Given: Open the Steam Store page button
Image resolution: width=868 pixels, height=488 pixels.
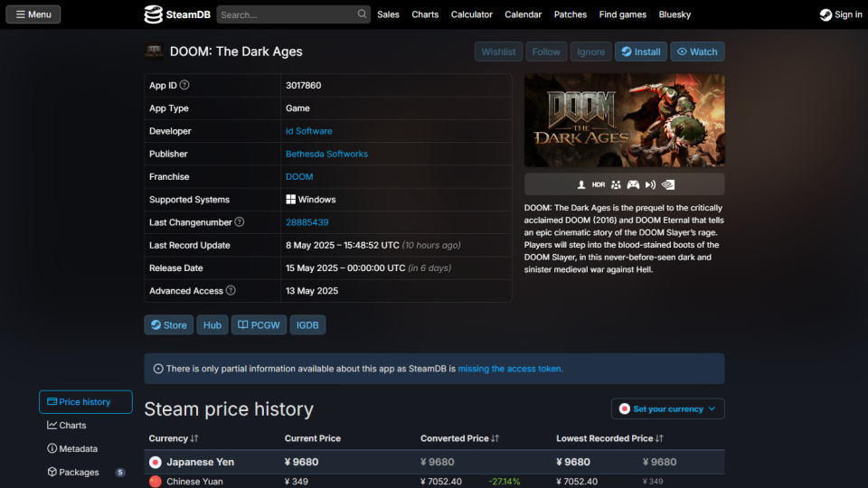Looking at the screenshot, I should [x=169, y=324].
